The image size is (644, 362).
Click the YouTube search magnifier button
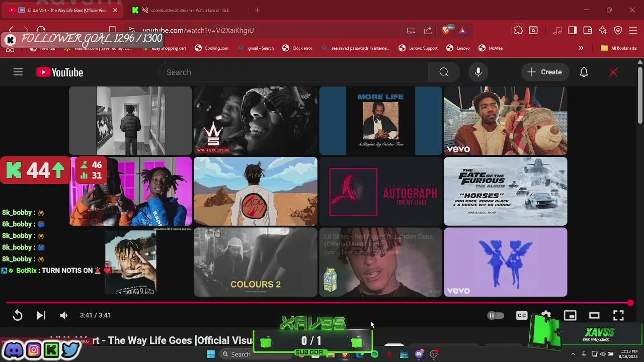pos(444,72)
